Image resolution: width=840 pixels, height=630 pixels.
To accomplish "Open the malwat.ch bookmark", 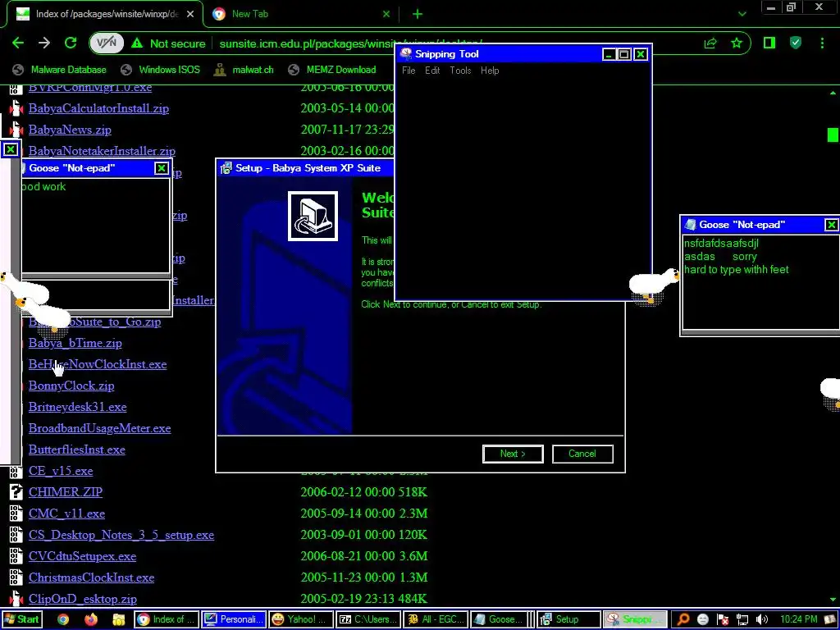I will tap(244, 70).
